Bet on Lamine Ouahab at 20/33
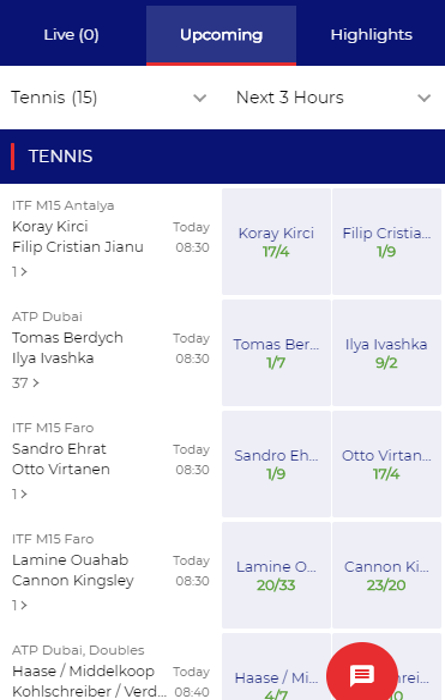This screenshot has height=700, width=445. coord(276,575)
